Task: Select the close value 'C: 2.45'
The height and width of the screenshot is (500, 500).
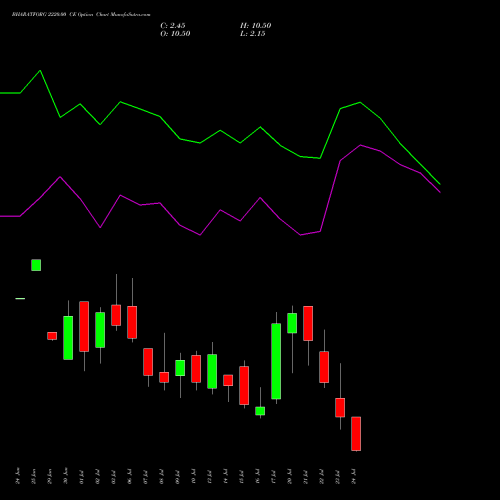Action: [x=173, y=26]
